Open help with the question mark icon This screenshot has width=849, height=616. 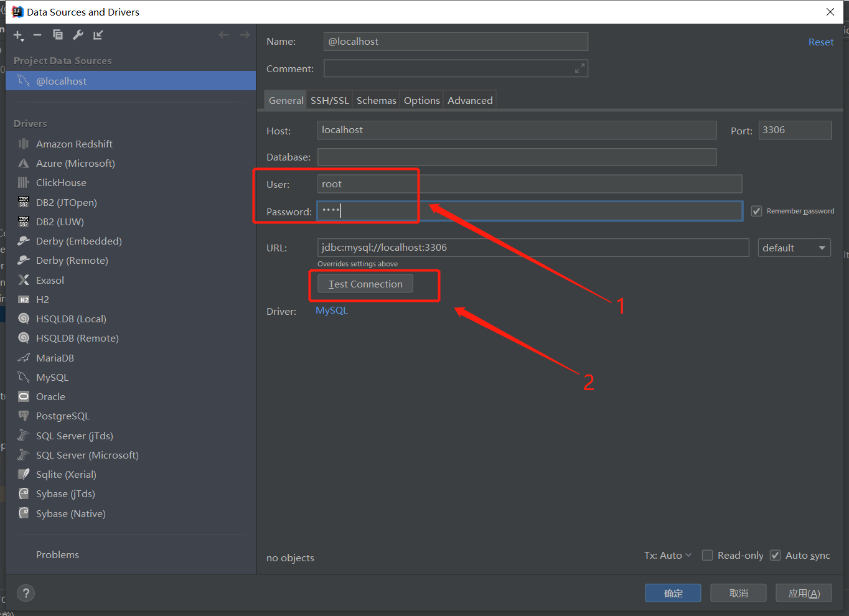[x=26, y=593]
